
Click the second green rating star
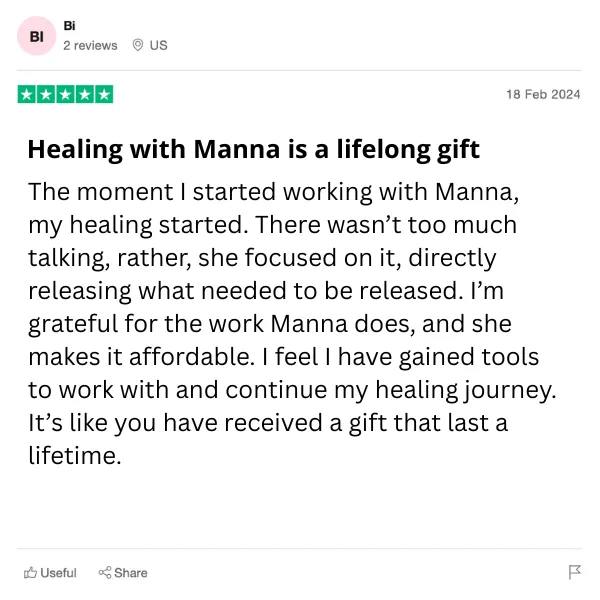46,94
